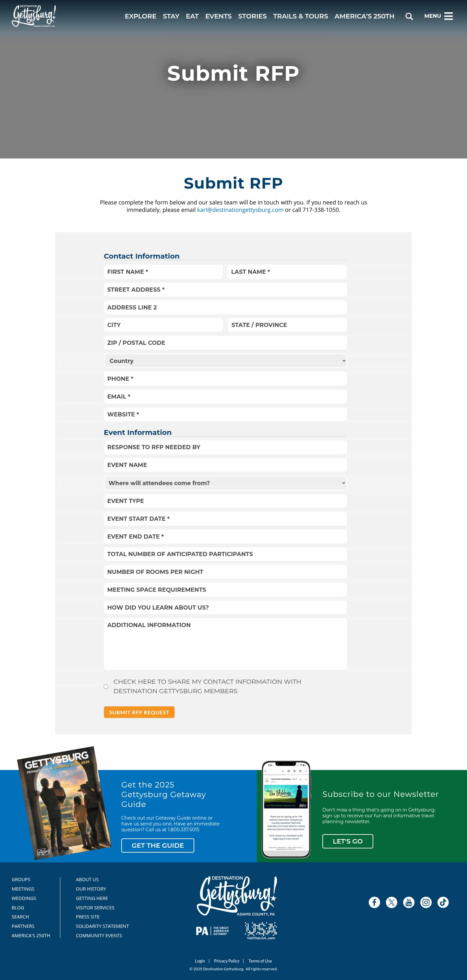
Task: Open the Instagram profile icon
Action: point(425,902)
